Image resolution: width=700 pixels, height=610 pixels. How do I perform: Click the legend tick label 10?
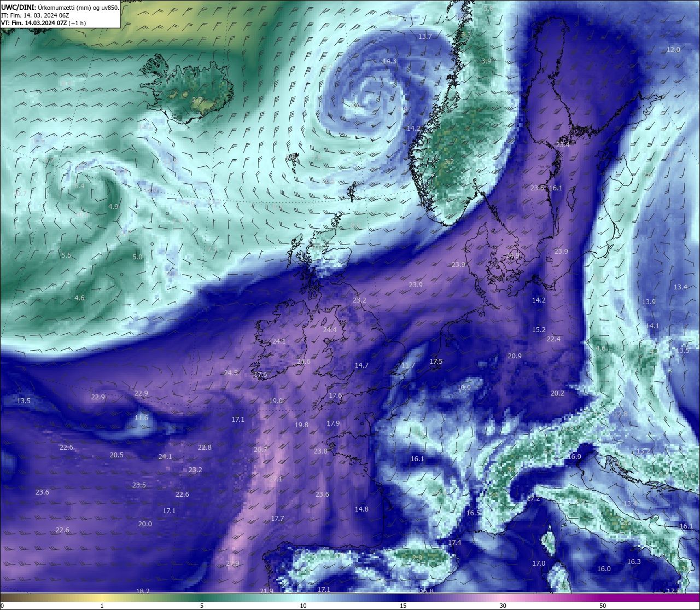[x=303, y=606]
